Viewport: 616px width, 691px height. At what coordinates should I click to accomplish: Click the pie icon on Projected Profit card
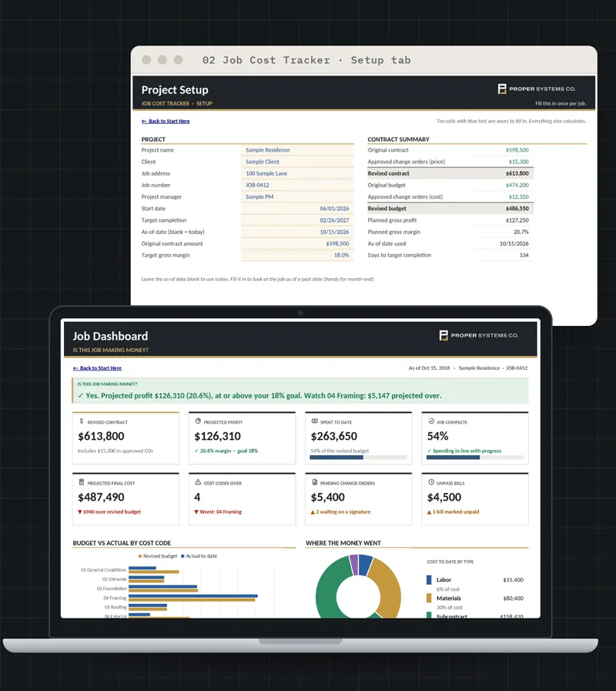198,421
